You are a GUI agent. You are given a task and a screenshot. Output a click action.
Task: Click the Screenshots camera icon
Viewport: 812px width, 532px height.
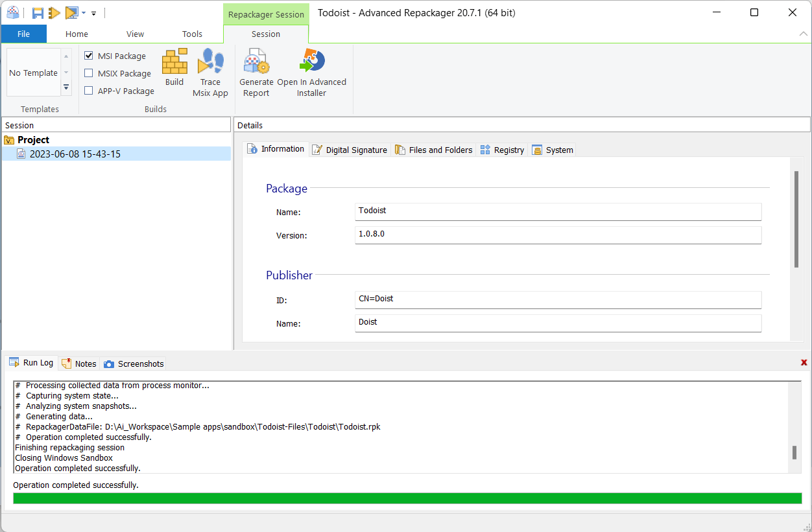tap(109, 364)
